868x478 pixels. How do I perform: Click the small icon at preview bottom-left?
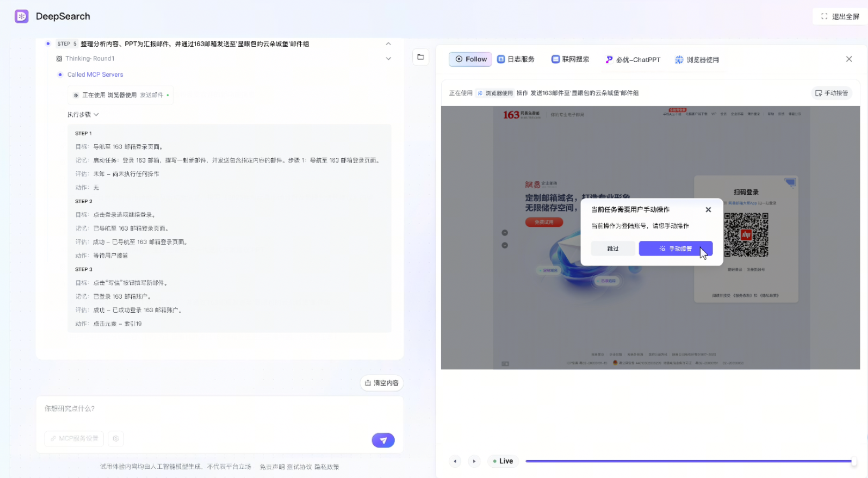[x=505, y=364]
